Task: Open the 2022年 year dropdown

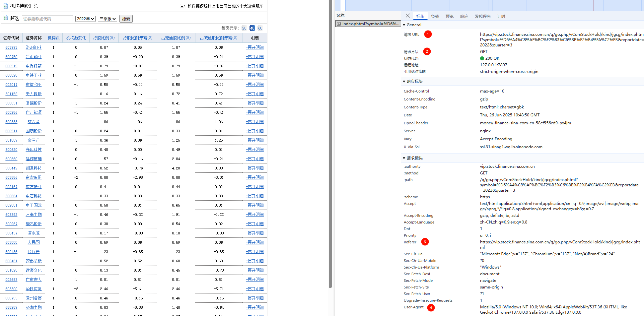Action: point(85,19)
